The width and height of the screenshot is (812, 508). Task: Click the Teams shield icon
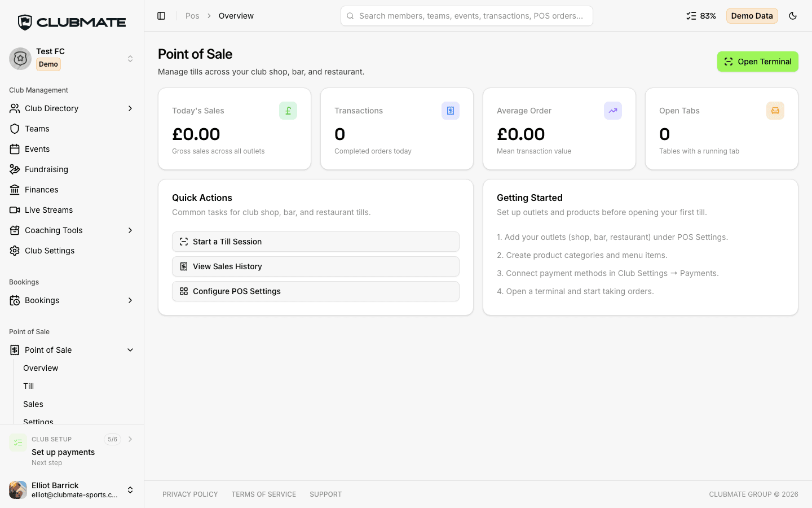[x=15, y=129]
